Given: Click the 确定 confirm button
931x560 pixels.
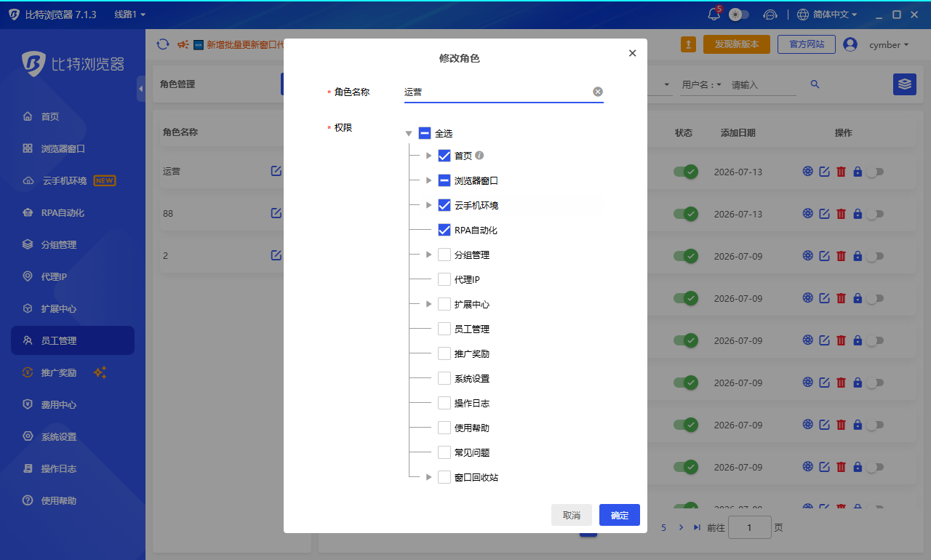Looking at the screenshot, I should [620, 515].
